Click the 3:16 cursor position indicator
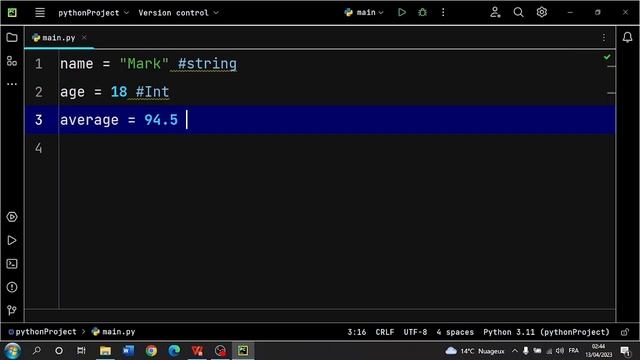The width and height of the screenshot is (640, 360). pyautogui.click(x=357, y=332)
